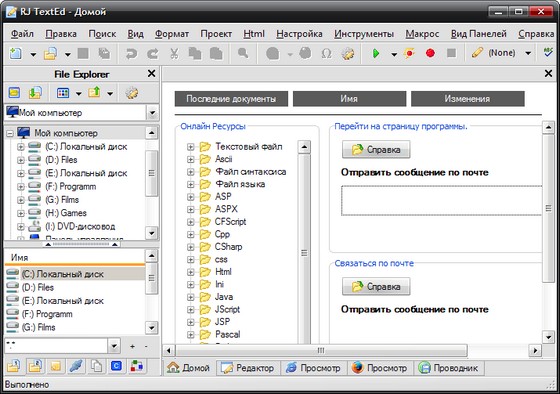Collapse the Мой компьютер tree root
This screenshot has width=560, height=394.
[x=10, y=134]
